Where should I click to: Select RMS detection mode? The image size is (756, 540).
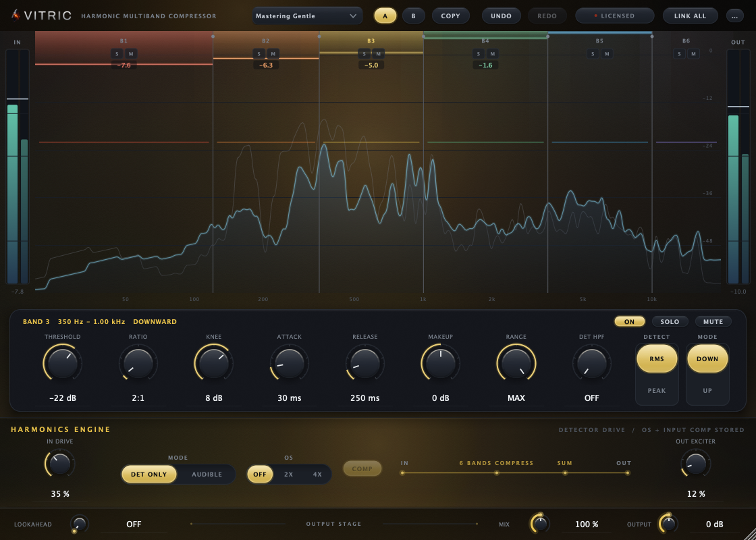tap(657, 359)
